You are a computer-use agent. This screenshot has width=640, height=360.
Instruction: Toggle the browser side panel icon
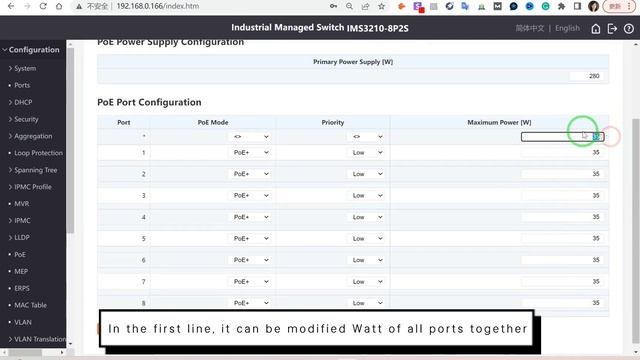577,6
